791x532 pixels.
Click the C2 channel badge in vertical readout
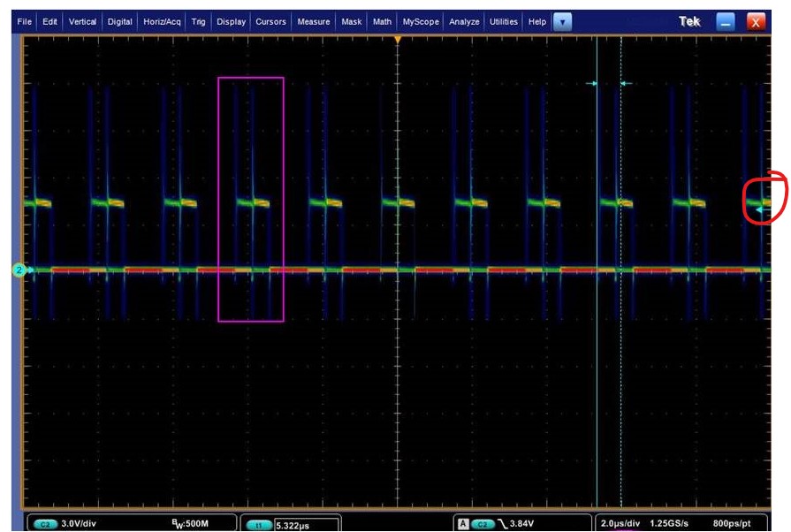pos(45,524)
